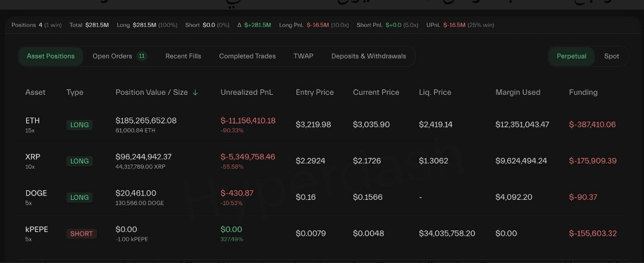Screen dimensions: 644x263
Task: Click the delta symbol in the summary bar
Action: [240, 25]
